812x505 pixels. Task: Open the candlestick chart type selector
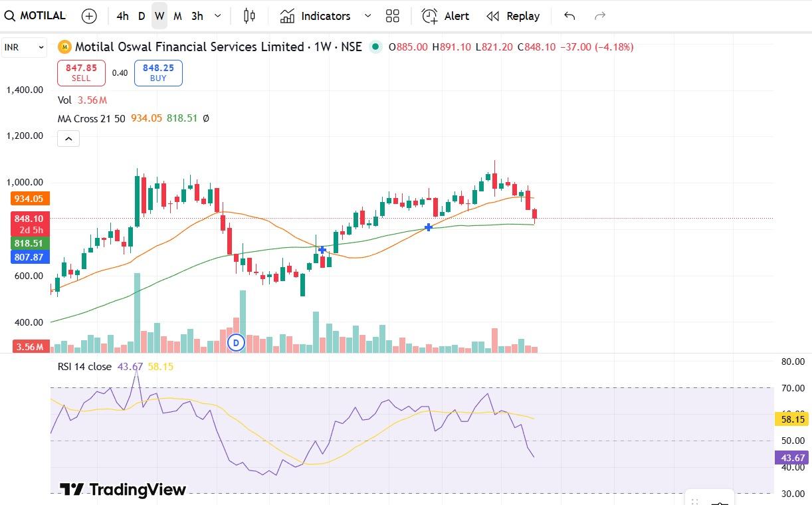(x=249, y=16)
